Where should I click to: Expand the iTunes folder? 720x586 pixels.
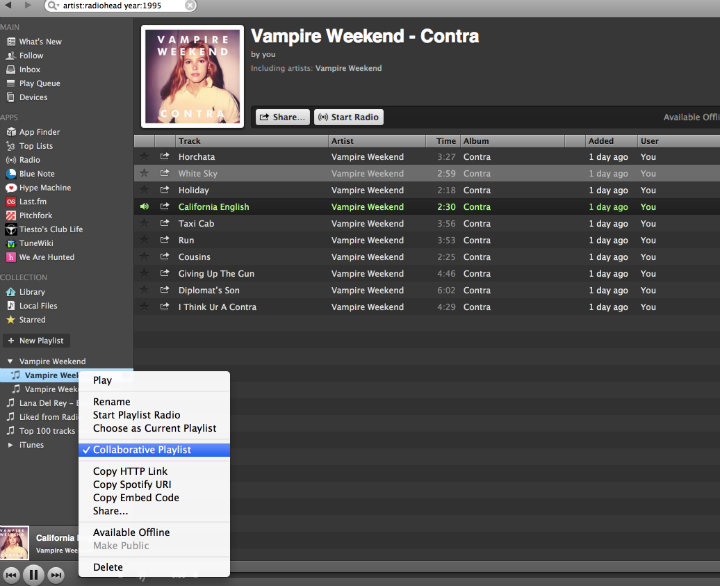tap(10, 445)
